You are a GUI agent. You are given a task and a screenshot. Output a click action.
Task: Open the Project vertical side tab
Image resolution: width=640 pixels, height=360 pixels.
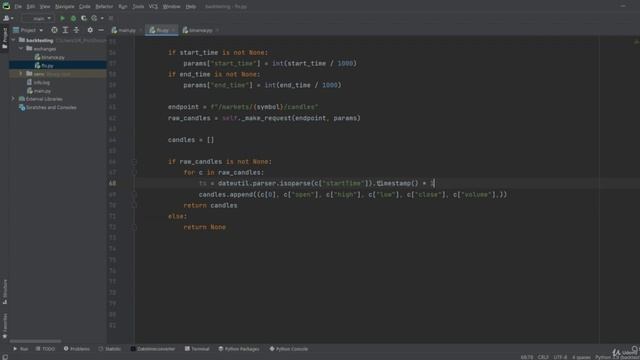(x=4, y=39)
